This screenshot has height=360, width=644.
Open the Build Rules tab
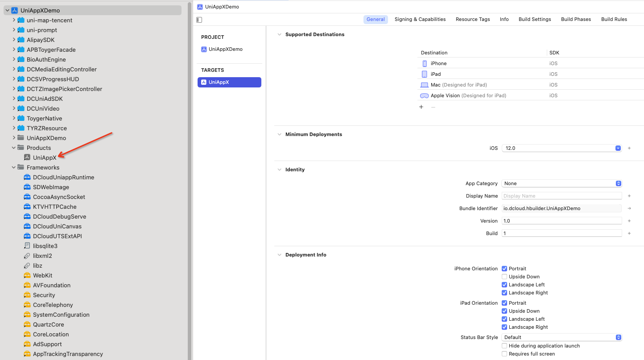[614, 19]
